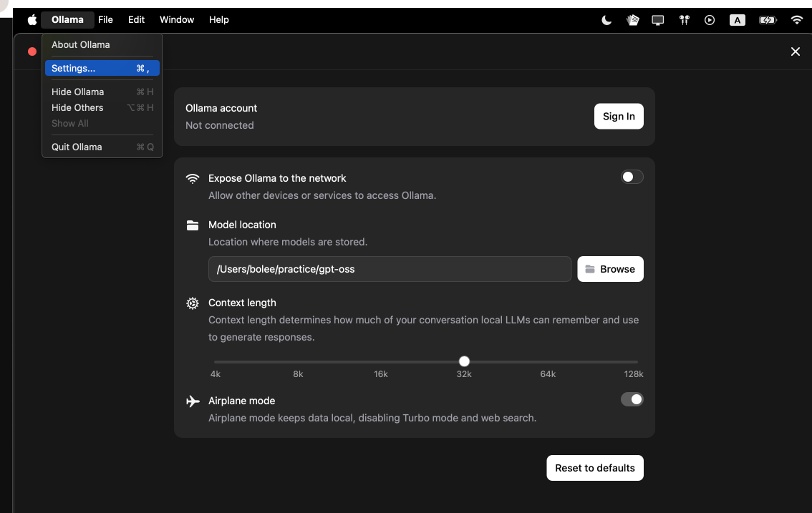Open the Apple menu
Image resolution: width=812 pixels, height=513 pixels.
(32, 19)
